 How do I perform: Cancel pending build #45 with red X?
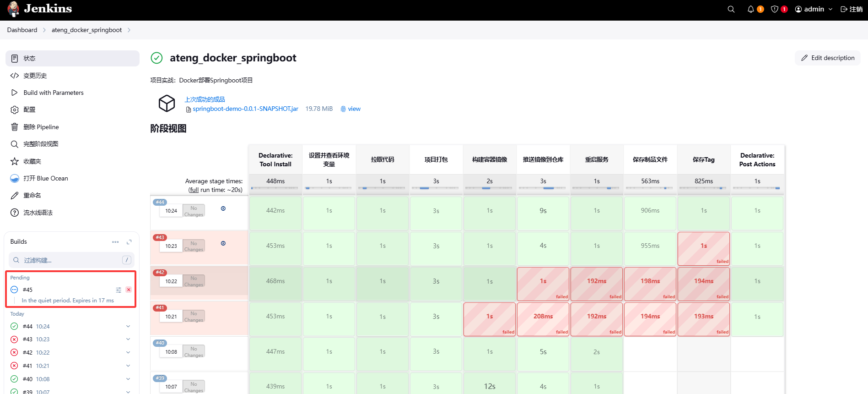pos(129,290)
